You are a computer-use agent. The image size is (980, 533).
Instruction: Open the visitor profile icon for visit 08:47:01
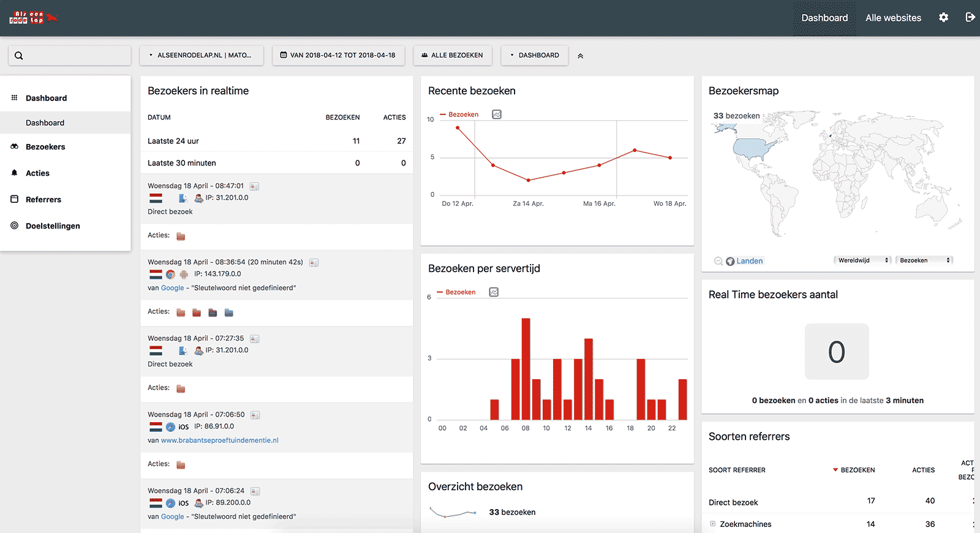click(x=255, y=186)
